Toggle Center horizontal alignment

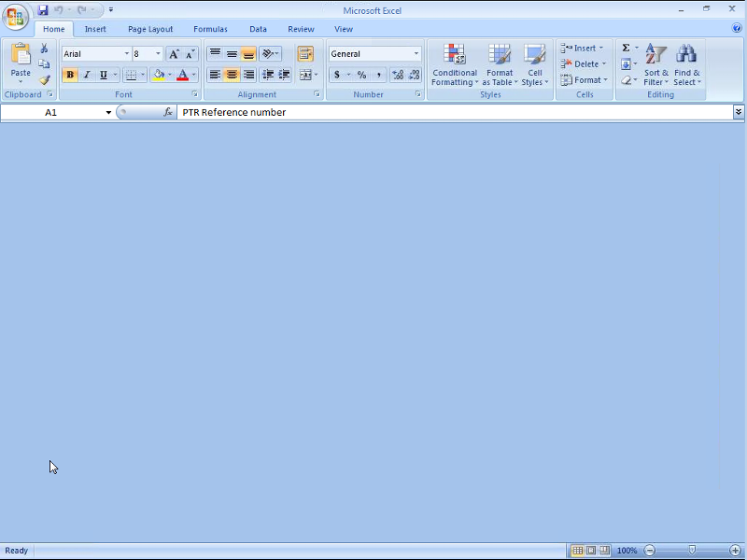tap(232, 75)
